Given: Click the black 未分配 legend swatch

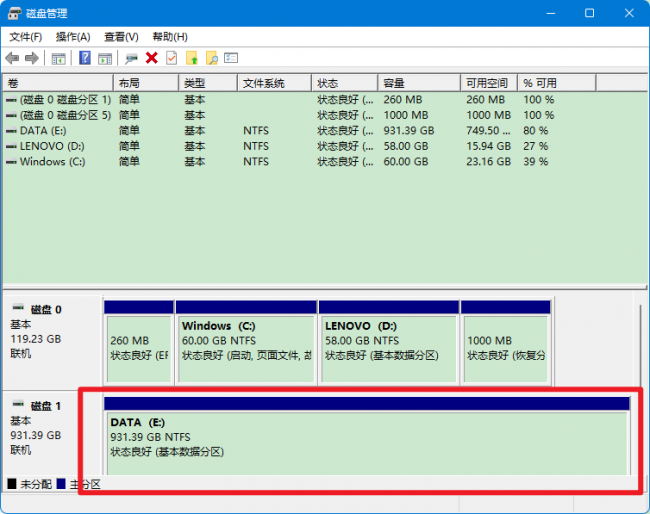Looking at the screenshot, I should [12, 484].
